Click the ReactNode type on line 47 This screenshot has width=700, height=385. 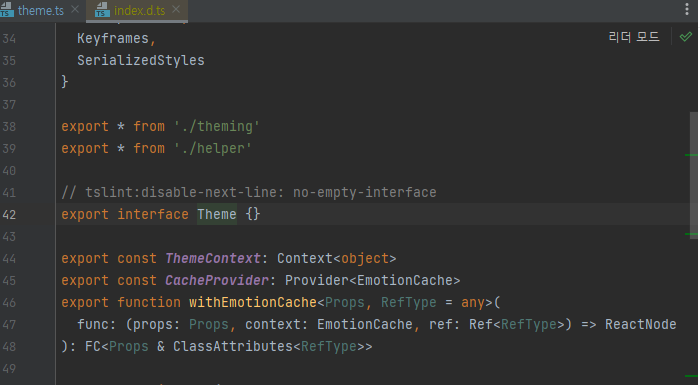tap(641, 324)
